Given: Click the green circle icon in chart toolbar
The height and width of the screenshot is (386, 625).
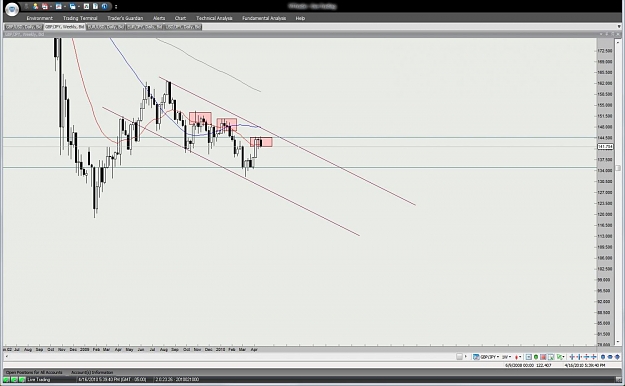Looking at the screenshot, I should tap(536, 357).
